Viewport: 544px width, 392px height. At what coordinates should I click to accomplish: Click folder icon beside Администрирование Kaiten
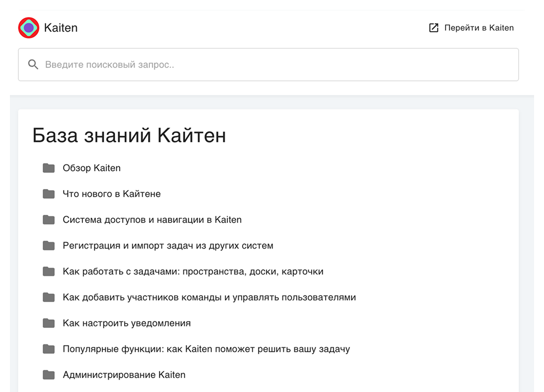(49, 375)
